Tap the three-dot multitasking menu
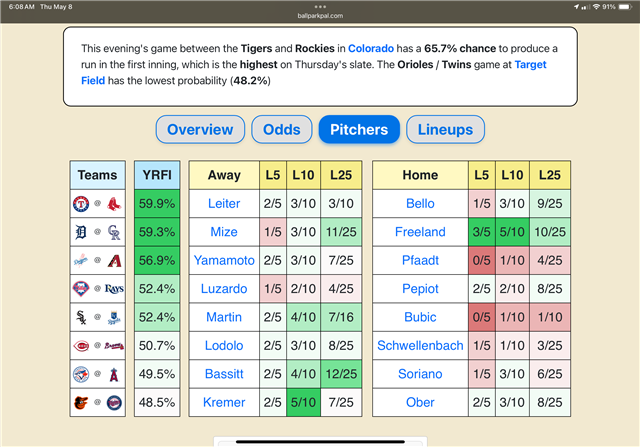The width and height of the screenshot is (640, 447). click(320, 7)
